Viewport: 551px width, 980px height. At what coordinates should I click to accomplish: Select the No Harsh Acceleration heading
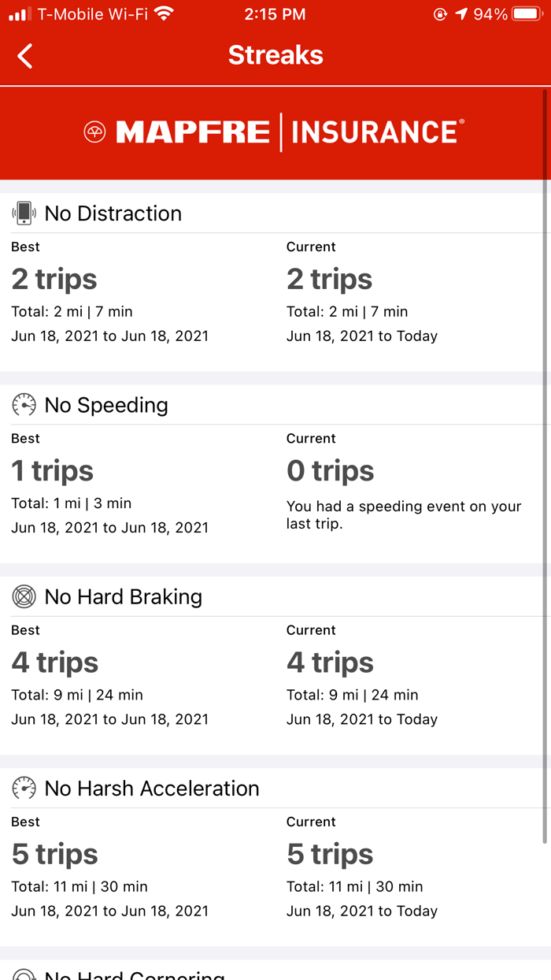[x=152, y=789]
